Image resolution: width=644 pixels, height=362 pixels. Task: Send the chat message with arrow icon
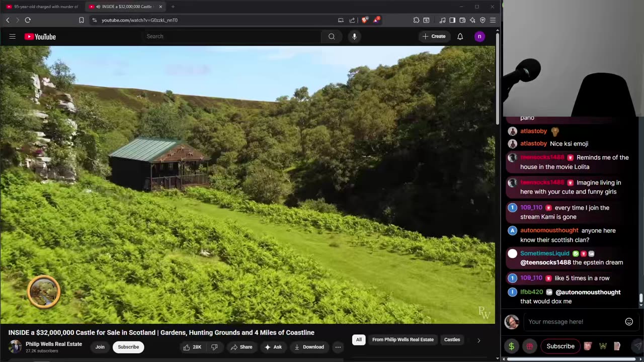pyautogui.click(x=637, y=346)
